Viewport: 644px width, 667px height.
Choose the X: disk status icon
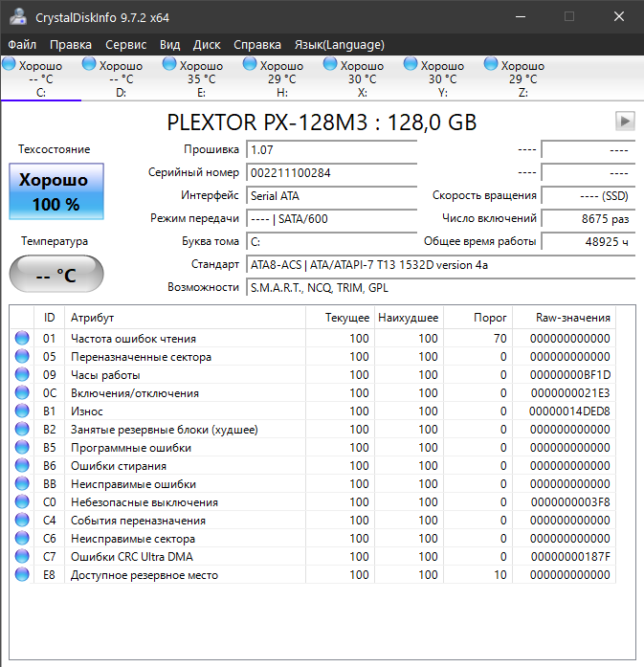pyautogui.click(x=330, y=64)
